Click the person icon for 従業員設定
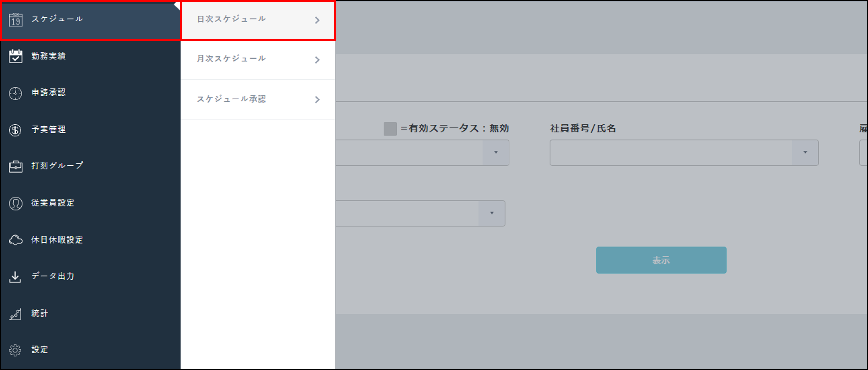 pos(16,203)
